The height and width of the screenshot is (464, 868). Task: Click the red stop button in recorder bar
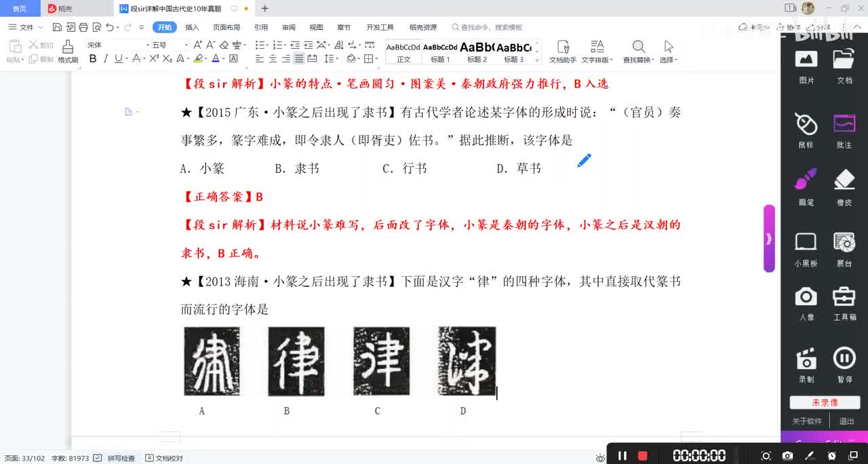click(643, 456)
